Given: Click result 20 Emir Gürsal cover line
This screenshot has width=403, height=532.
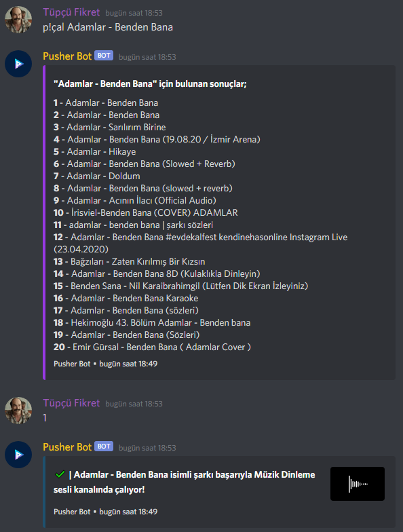Looking at the screenshot, I should pyautogui.click(x=152, y=347).
